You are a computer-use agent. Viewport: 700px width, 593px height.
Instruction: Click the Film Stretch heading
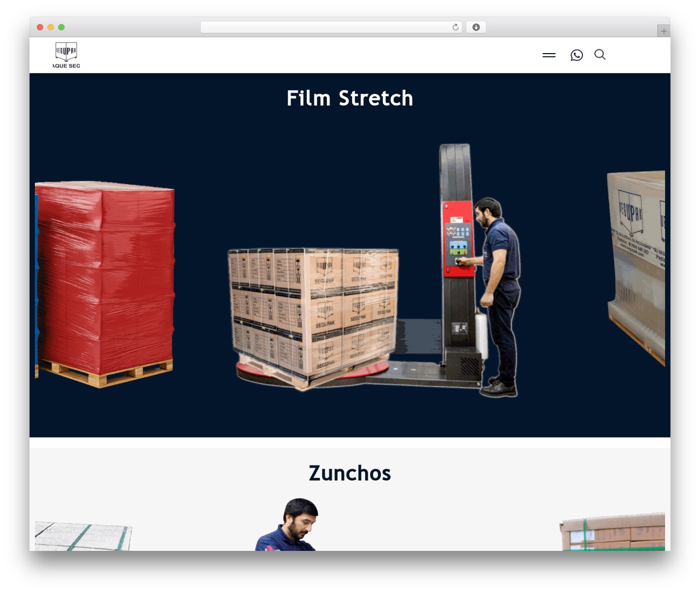350,98
